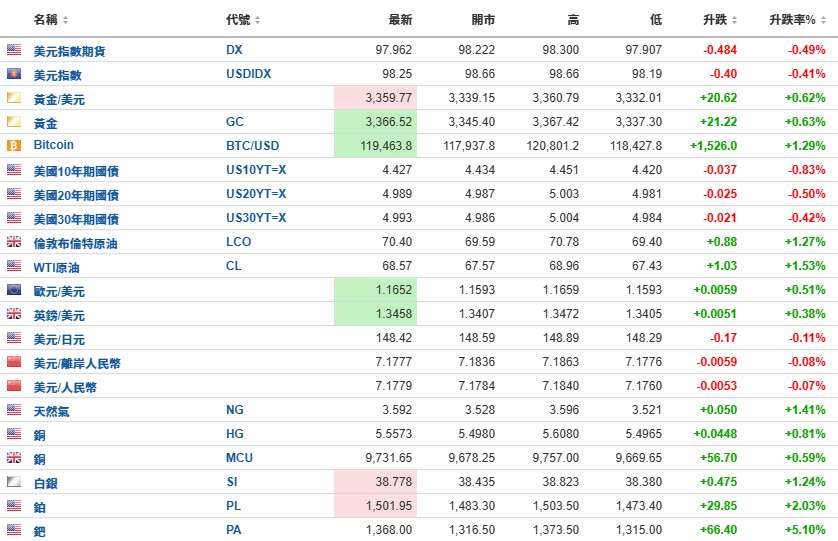Click the high value 9,757.00
Viewport: 838px width, 541px height.
coord(555,458)
